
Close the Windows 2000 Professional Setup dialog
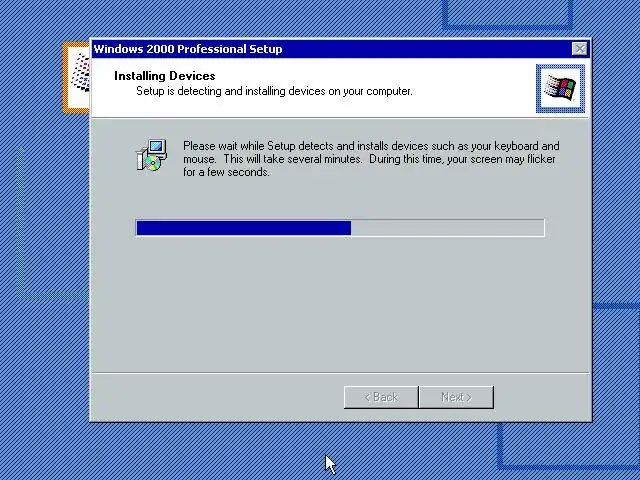[x=580, y=49]
